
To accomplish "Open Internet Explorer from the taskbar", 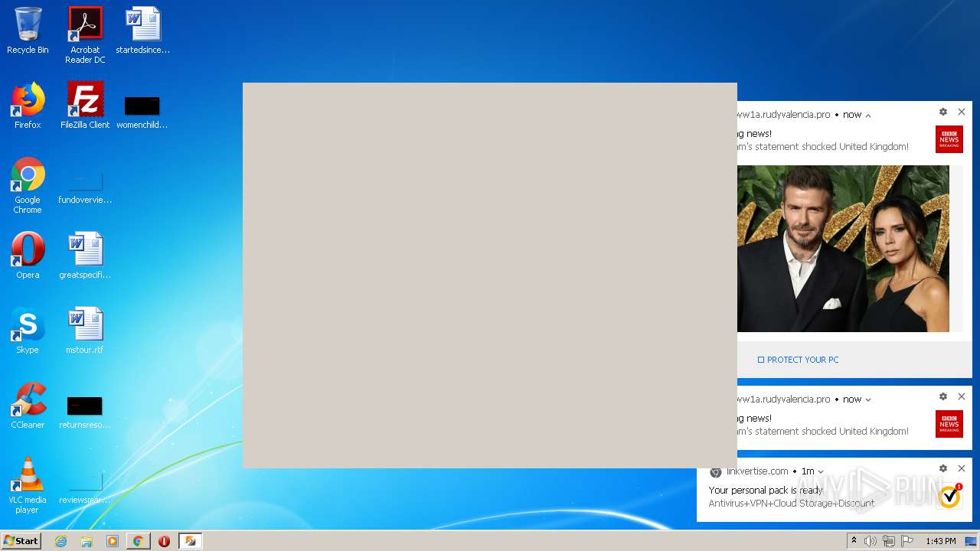I will [x=61, y=541].
